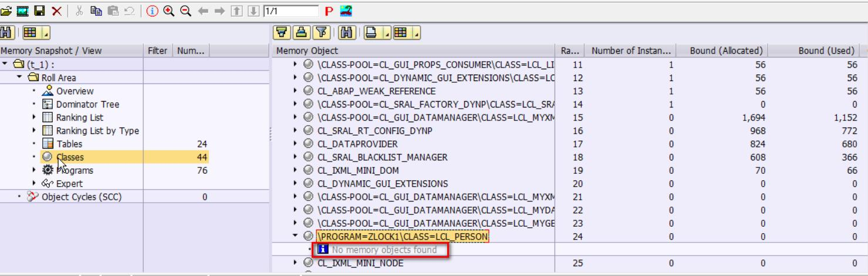Click the red P icon

pos(328,11)
